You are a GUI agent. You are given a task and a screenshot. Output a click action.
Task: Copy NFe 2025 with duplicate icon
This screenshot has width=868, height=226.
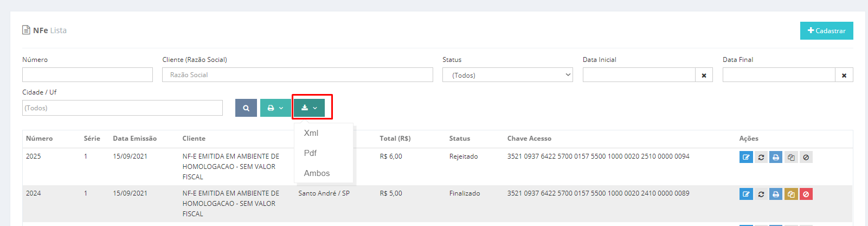pyautogui.click(x=791, y=157)
